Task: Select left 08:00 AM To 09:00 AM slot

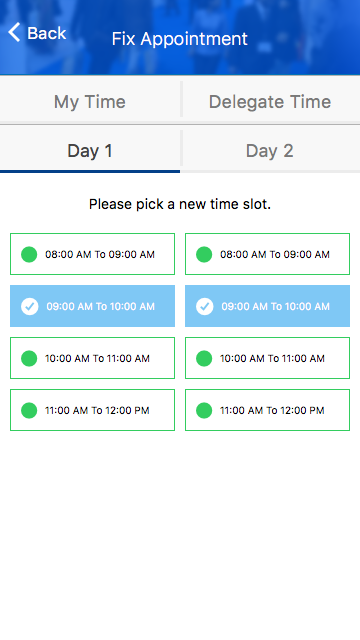Action: [92, 254]
